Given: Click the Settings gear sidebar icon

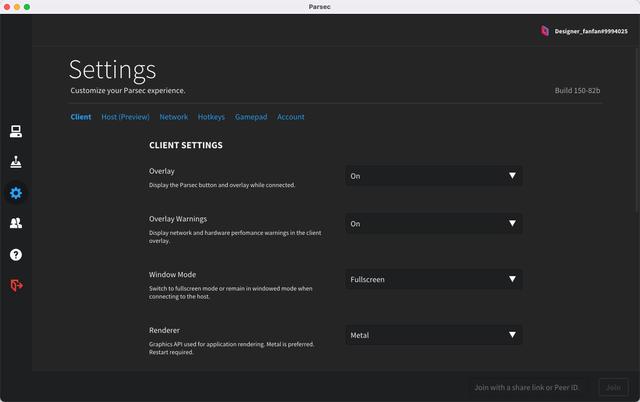Looking at the screenshot, I should pyautogui.click(x=16, y=193).
